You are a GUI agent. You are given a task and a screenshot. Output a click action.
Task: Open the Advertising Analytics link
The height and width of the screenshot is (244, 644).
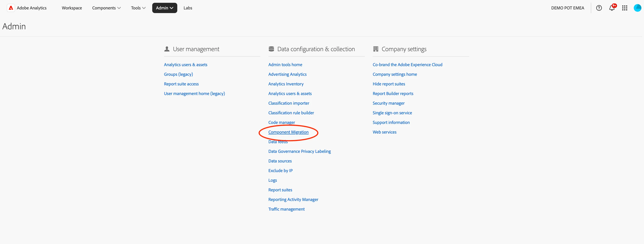(x=287, y=74)
